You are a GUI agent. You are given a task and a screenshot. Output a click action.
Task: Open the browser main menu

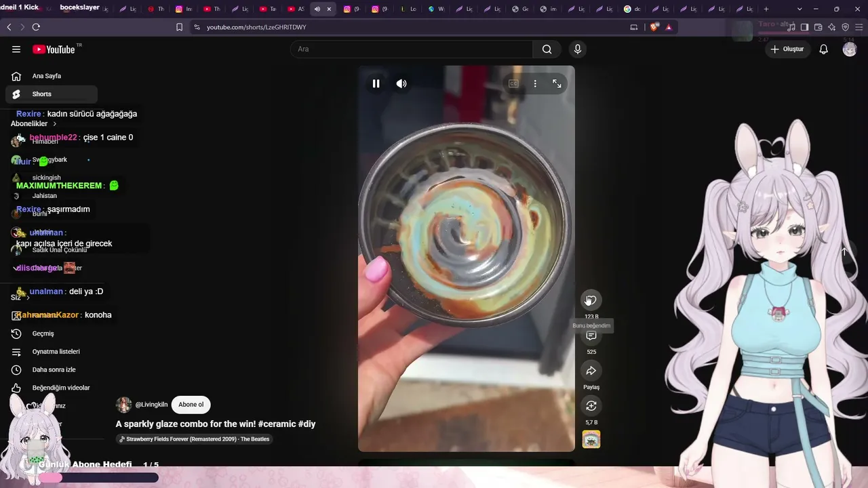(859, 27)
